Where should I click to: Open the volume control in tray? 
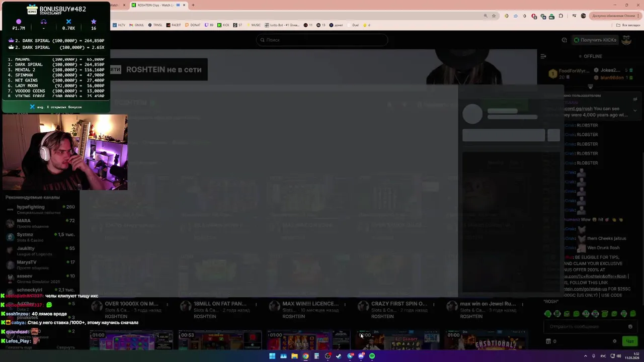pos(619,356)
